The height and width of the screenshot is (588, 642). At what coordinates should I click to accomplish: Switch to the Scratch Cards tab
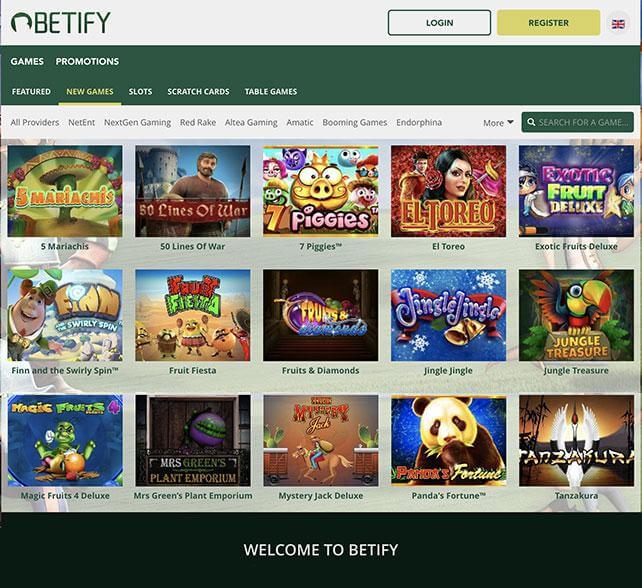coord(198,92)
